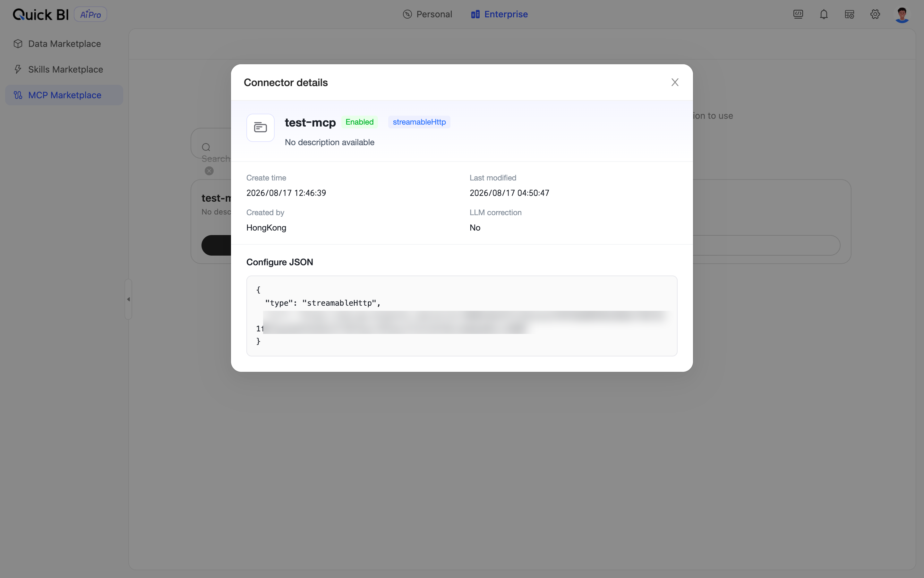Screen dimensions: 924x578
Task: Collapse the sidebar with the arrow handle
Action: (x=128, y=299)
